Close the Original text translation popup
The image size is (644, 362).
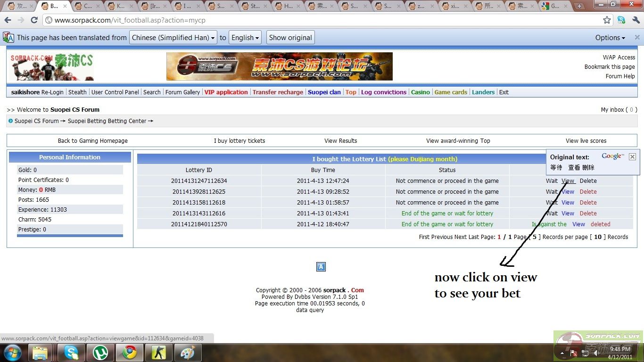click(632, 156)
